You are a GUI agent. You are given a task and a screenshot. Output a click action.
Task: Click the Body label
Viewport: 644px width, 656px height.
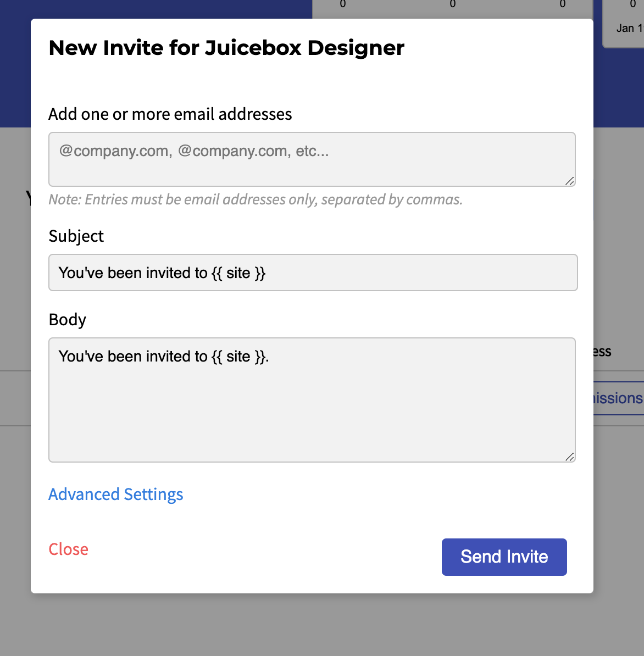pos(68,320)
